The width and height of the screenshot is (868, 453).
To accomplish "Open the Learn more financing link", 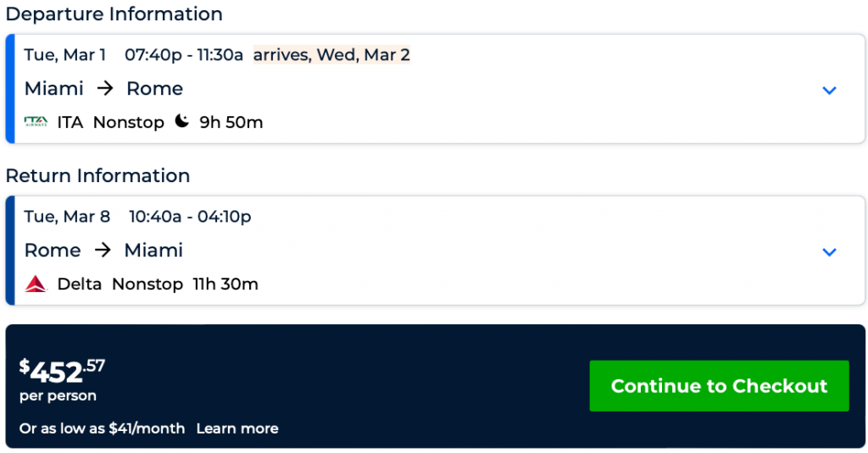I will [237, 428].
